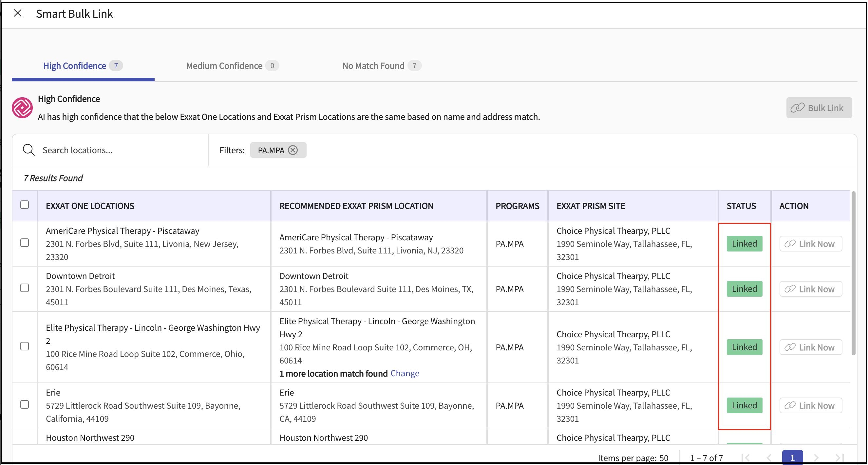868x465 pixels.
Task: Go to the previous page arrow
Action: point(769,457)
